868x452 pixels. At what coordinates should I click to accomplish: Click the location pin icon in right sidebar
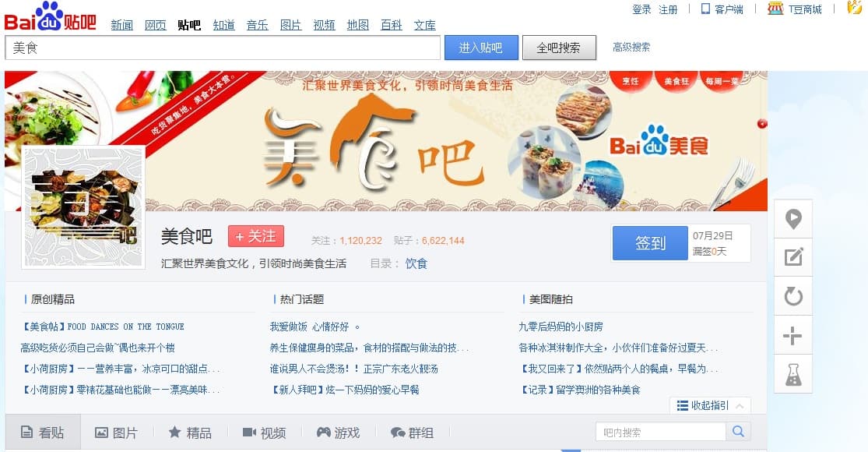793,219
